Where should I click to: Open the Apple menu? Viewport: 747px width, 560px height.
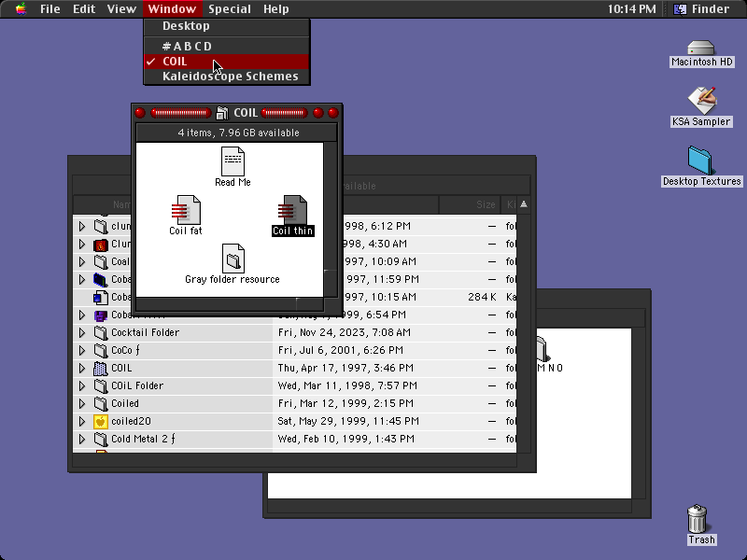(x=21, y=9)
